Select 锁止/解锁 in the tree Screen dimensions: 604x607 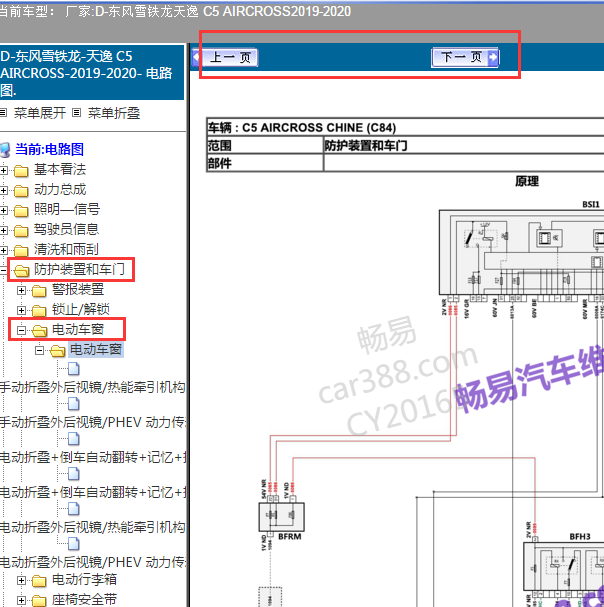pos(81,309)
